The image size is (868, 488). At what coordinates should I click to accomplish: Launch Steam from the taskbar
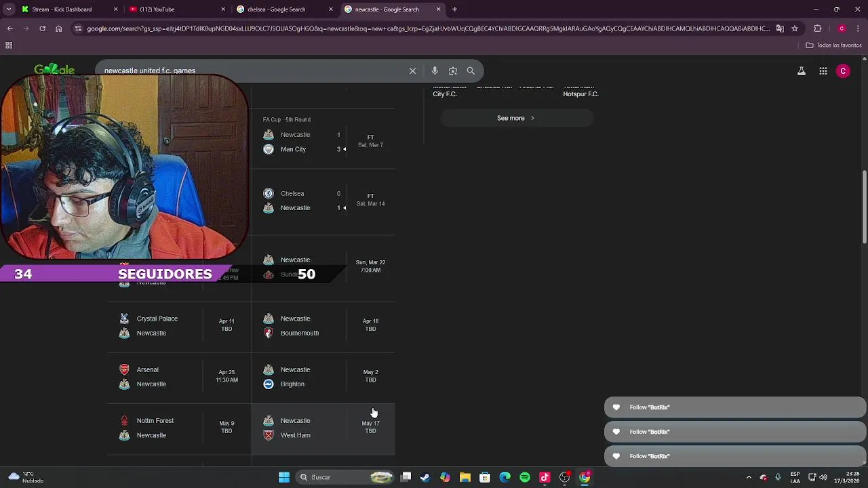(425, 477)
